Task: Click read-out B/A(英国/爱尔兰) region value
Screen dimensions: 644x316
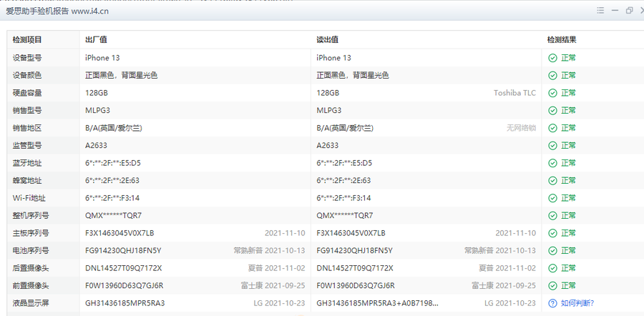Action: pos(345,128)
